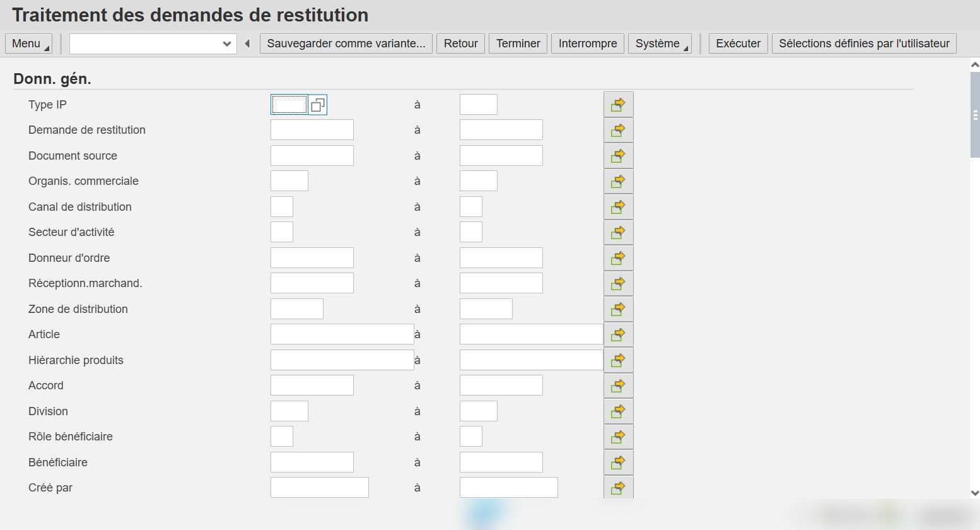This screenshot has height=530, width=980.
Task: Focus the Donneur d'ordre from field
Action: (312, 258)
